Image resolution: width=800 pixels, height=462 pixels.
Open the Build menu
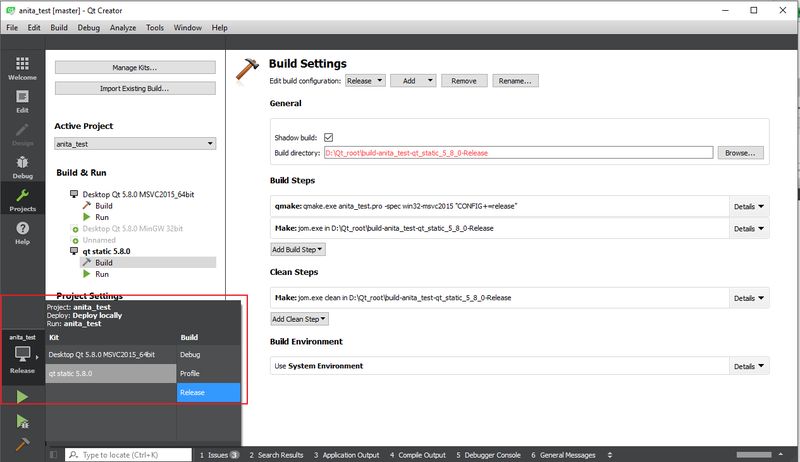point(59,28)
